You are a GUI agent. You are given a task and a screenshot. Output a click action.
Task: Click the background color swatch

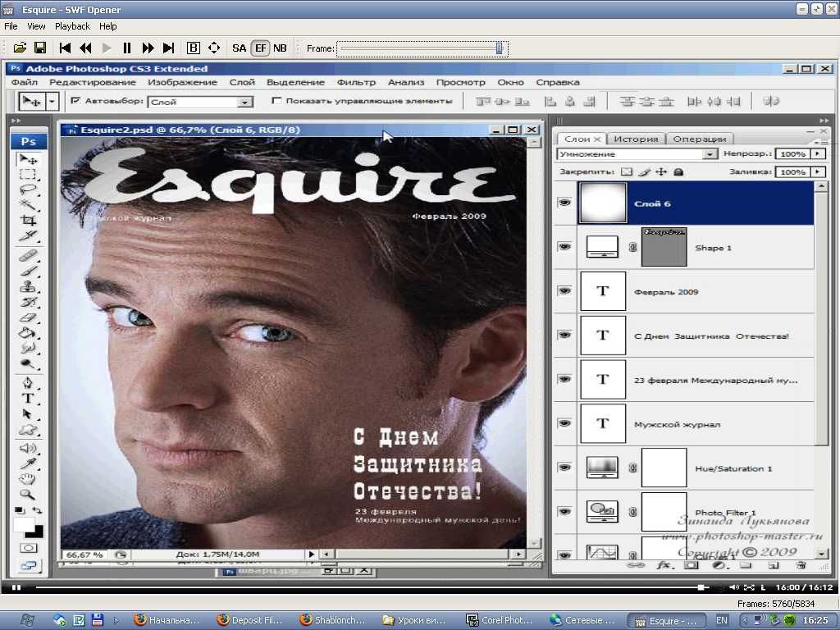point(38,532)
